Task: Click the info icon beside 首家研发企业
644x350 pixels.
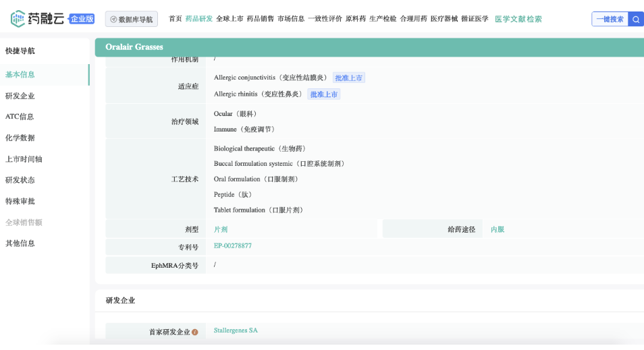Action: pos(195,332)
